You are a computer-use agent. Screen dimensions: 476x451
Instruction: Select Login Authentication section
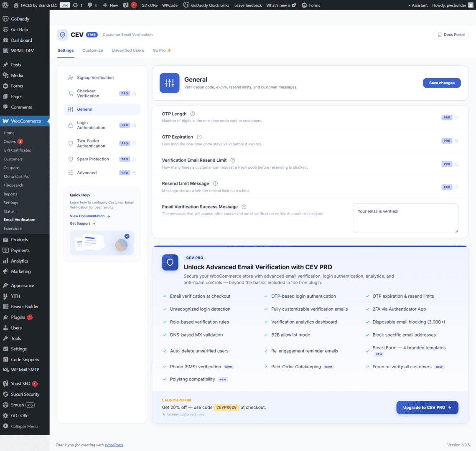click(102, 125)
